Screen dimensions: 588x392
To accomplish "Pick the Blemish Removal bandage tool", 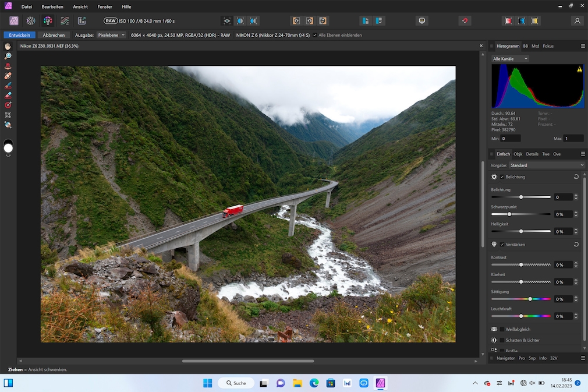I will (x=8, y=76).
